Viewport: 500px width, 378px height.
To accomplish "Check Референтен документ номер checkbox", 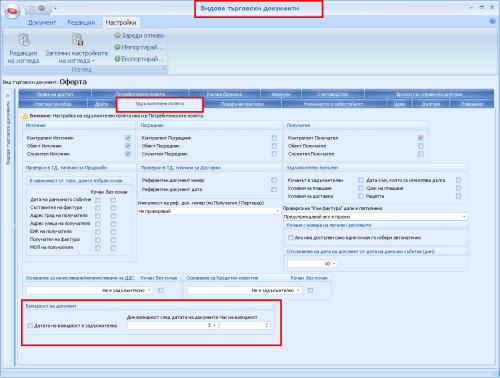I will [274, 180].
